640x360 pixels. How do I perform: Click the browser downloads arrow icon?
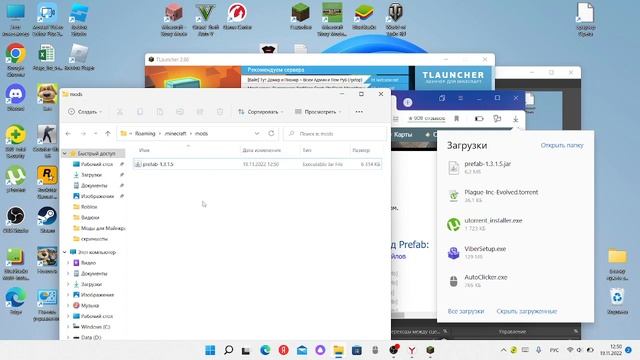[x=516, y=119]
